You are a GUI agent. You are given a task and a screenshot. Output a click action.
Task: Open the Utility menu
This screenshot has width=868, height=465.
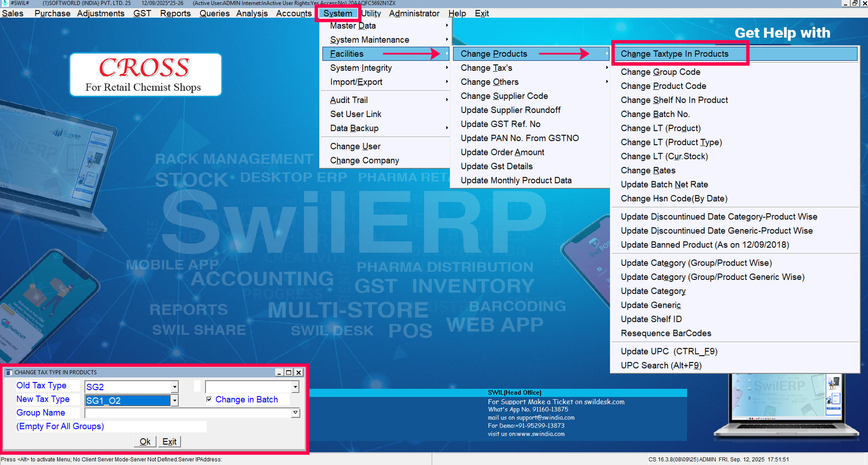click(371, 13)
